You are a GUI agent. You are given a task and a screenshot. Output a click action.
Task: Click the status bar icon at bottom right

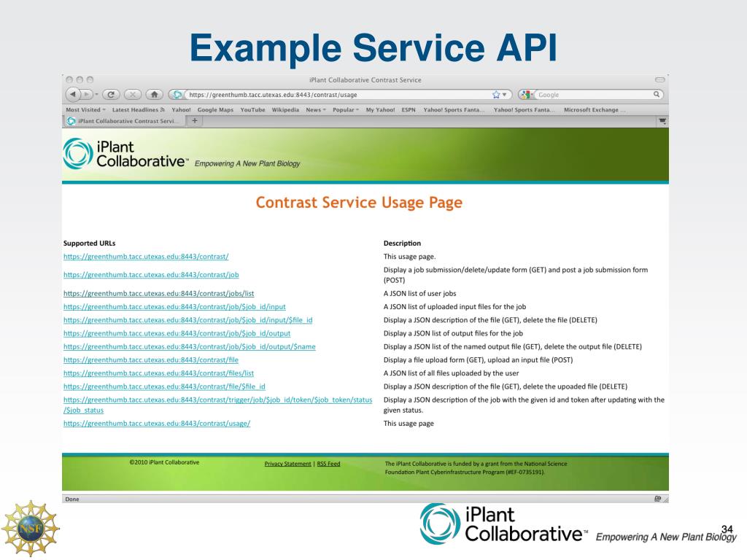[657, 499]
